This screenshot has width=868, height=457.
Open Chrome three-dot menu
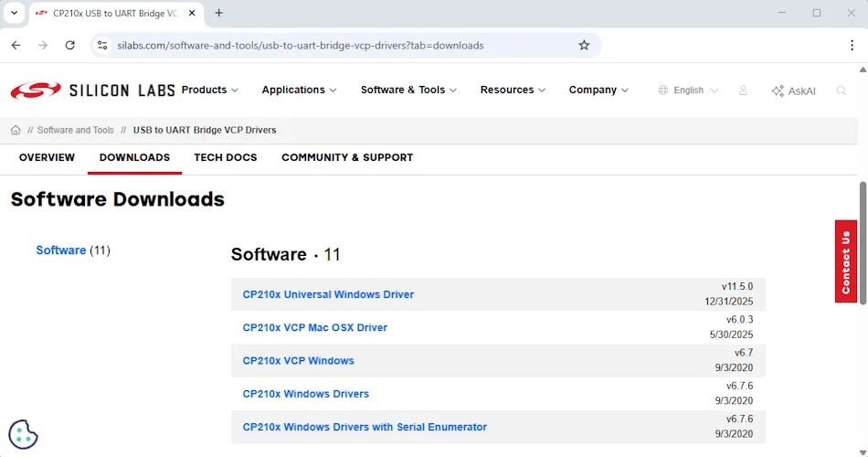(852, 45)
